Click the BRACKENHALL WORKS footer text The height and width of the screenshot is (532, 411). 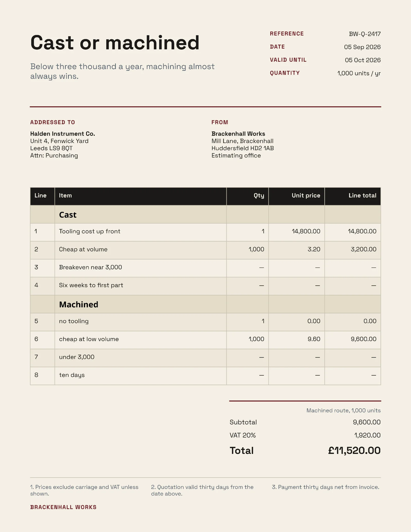(63, 507)
